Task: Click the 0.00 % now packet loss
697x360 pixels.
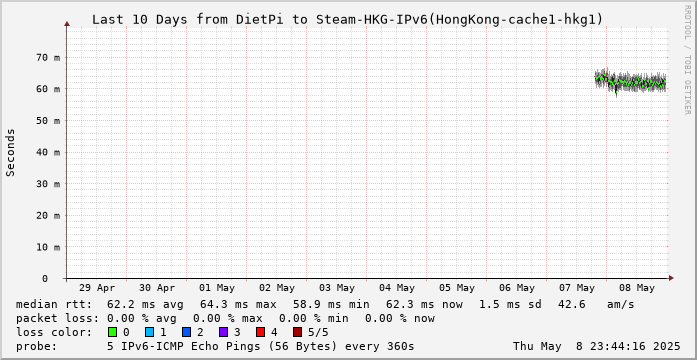Action: click(400, 318)
